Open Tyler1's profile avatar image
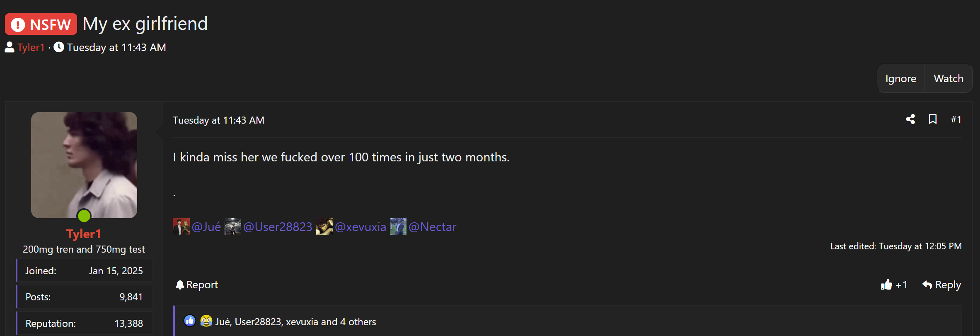980x336 pixels. pos(84,165)
